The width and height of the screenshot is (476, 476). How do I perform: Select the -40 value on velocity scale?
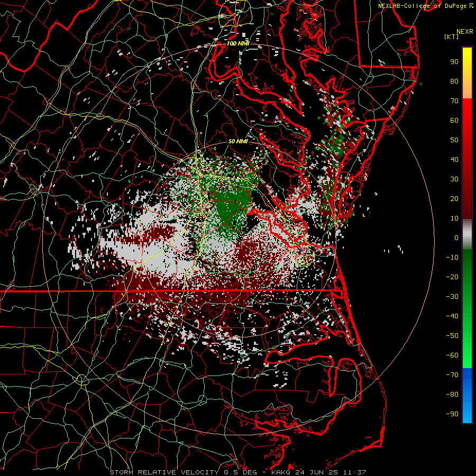tap(452, 316)
